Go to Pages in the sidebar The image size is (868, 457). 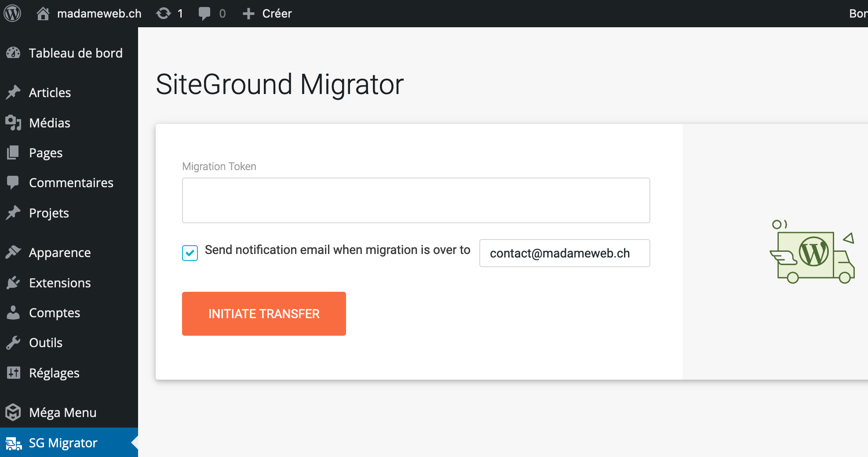pyautogui.click(x=46, y=153)
